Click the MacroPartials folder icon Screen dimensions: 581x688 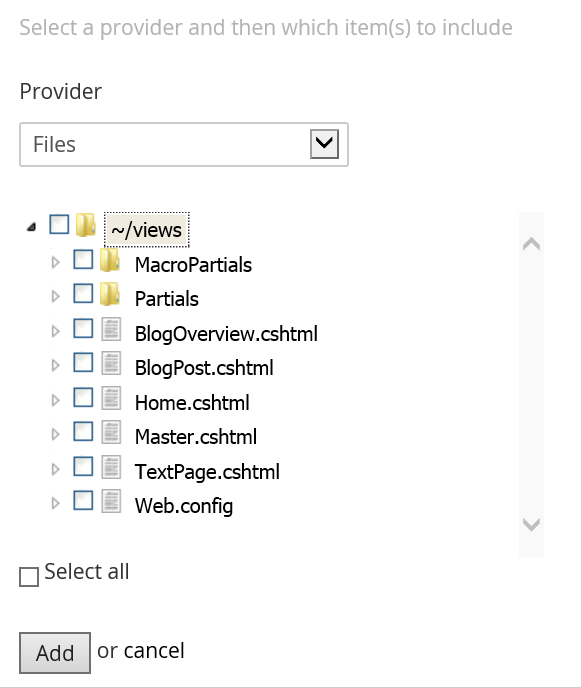point(110,260)
